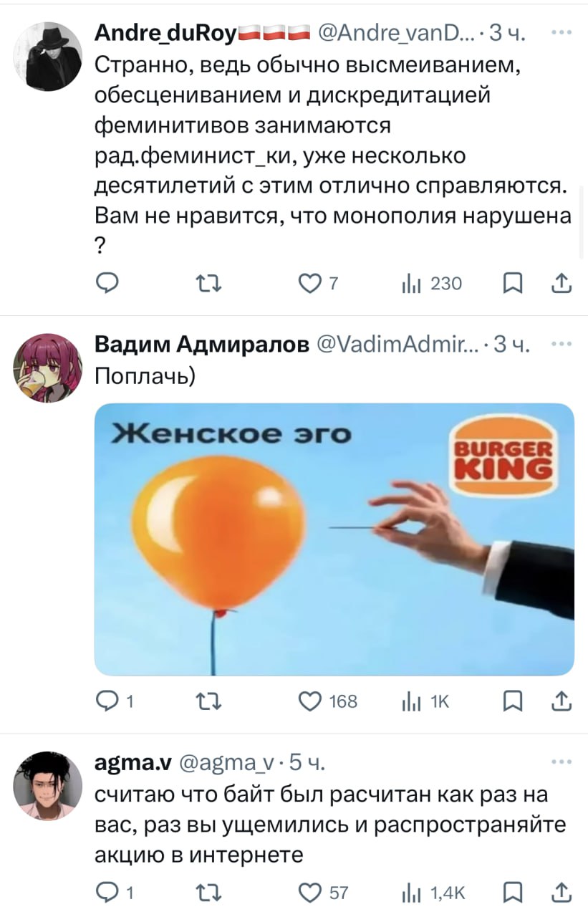Like the tweet with 168 likes

click(329, 702)
